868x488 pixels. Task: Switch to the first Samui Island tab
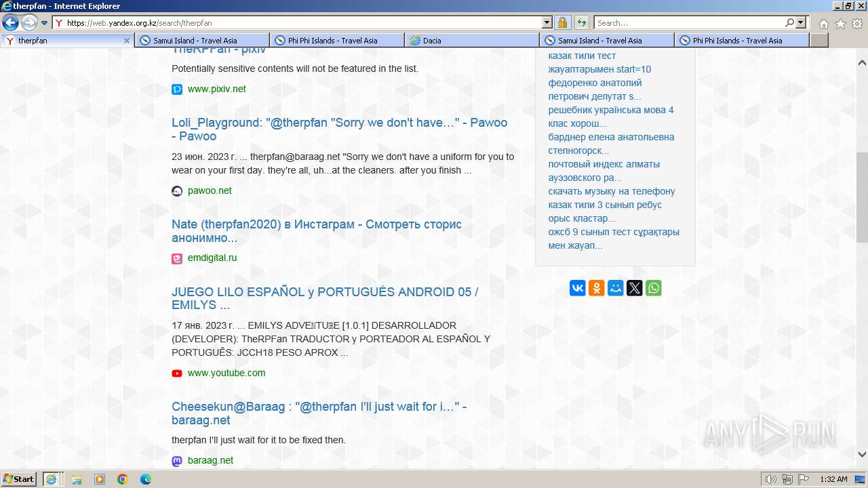pyautogui.click(x=202, y=41)
